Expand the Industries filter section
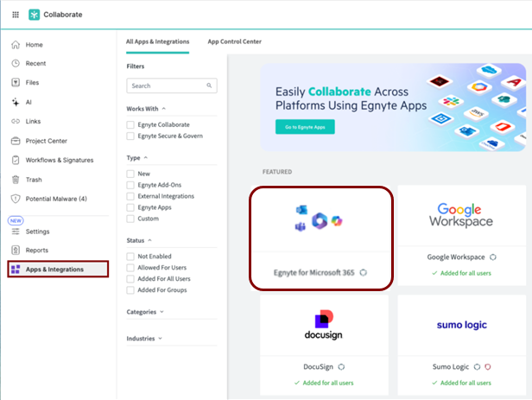 160,339
